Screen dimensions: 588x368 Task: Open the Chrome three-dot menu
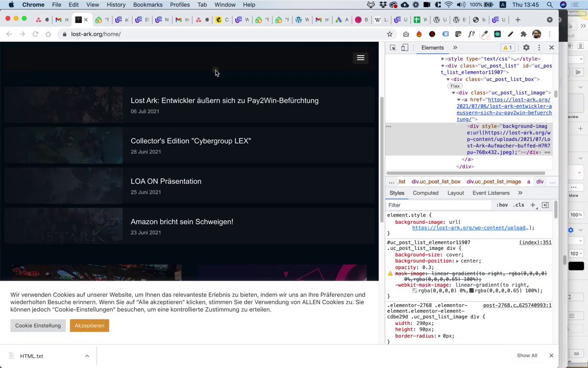click(x=550, y=34)
